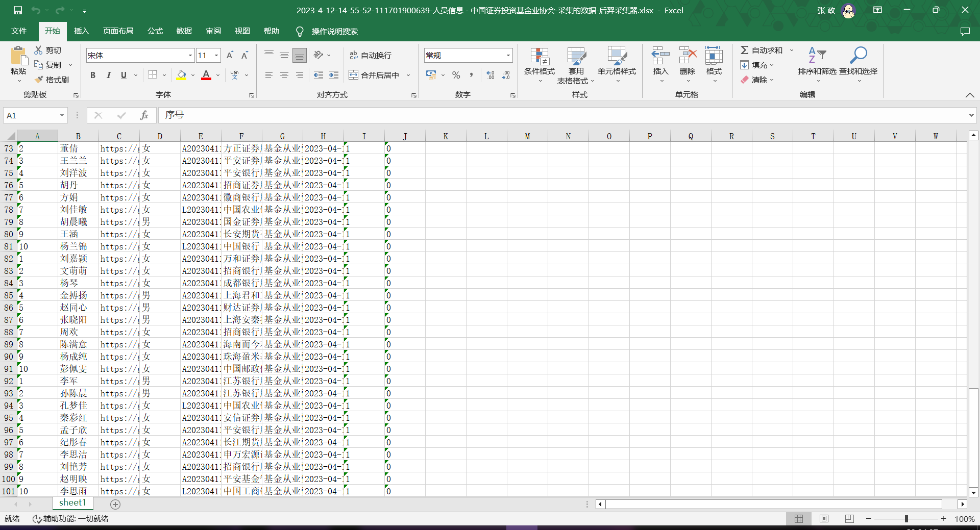
Task: Click the Orientation text angle icon
Action: coord(318,55)
